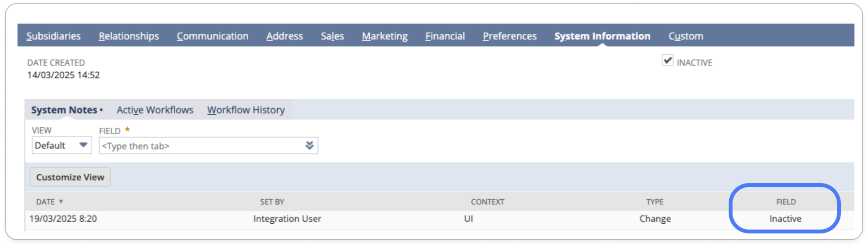Open the View dropdown set to Default
The image size is (868, 247).
click(x=61, y=145)
